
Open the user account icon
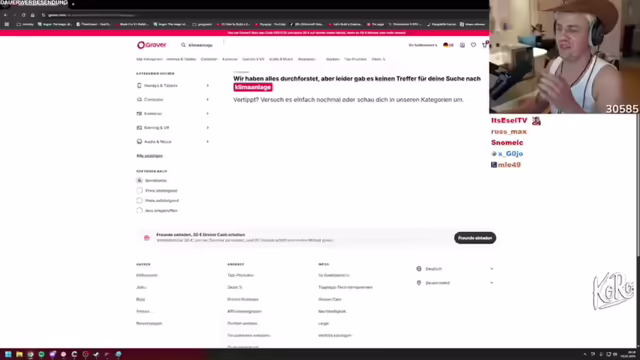462,45
